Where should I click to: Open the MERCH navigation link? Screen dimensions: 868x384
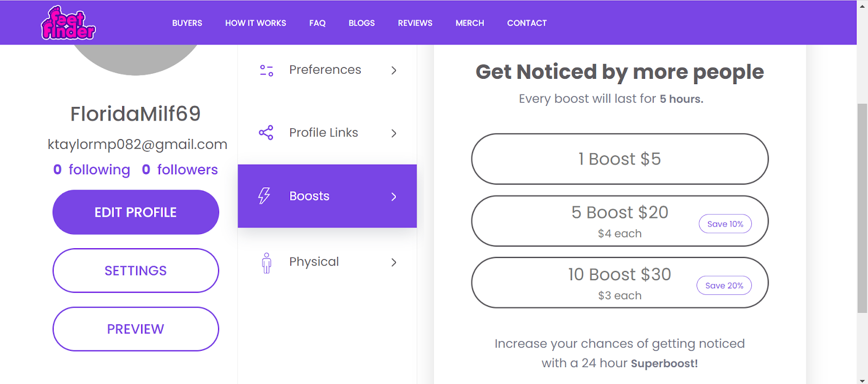[x=470, y=23]
